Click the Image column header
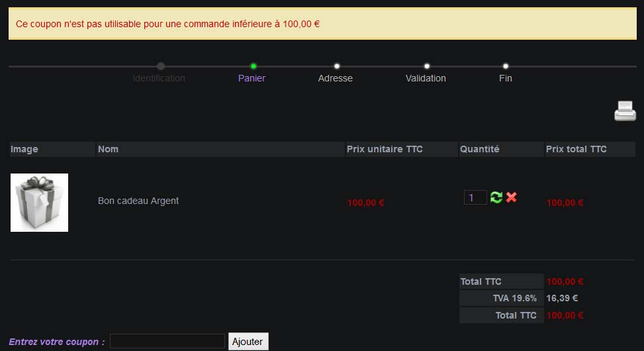644x351 pixels. pos(52,149)
